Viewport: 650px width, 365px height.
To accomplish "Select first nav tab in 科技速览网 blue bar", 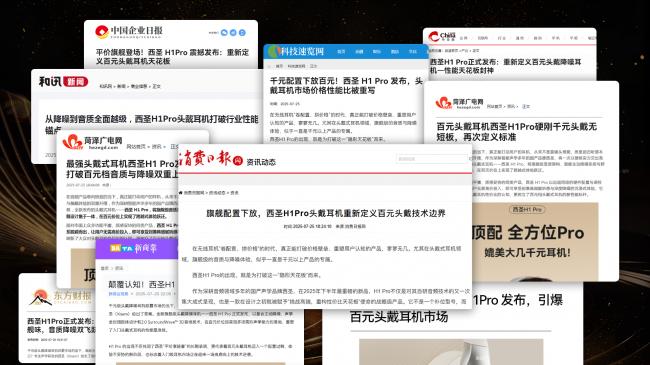I will coord(341,51).
